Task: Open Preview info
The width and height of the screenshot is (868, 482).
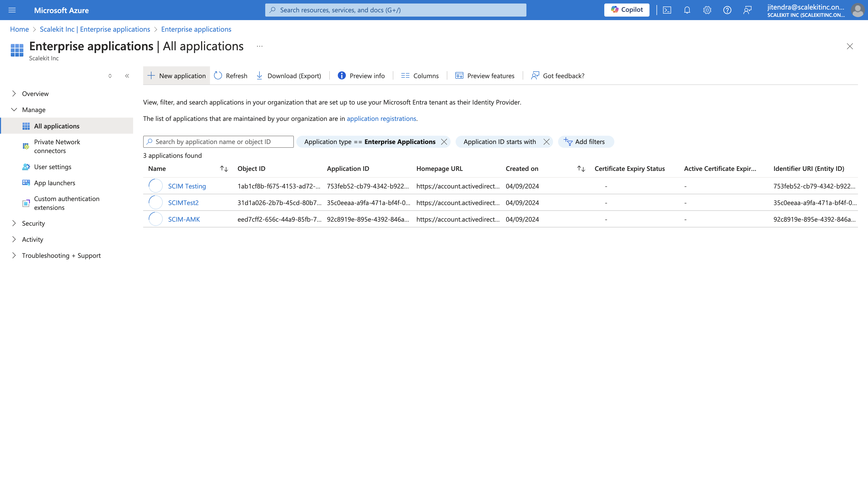Action: coord(361,75)
